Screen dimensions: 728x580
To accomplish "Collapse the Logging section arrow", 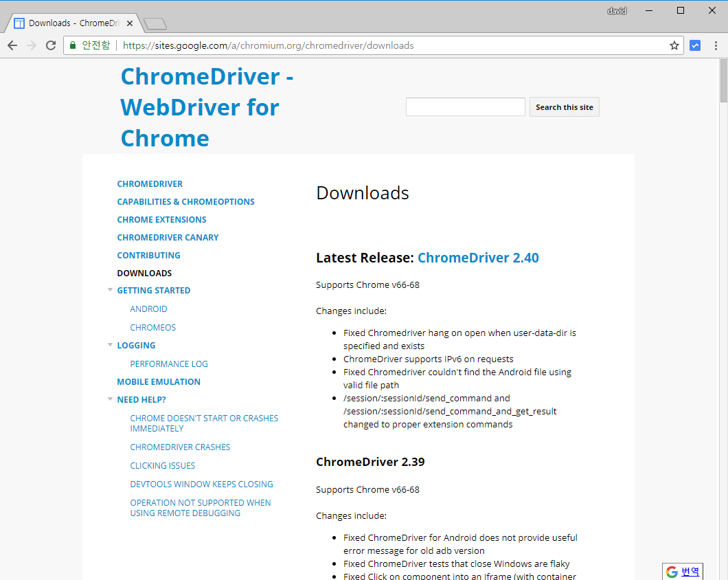I will pos(110,345).
